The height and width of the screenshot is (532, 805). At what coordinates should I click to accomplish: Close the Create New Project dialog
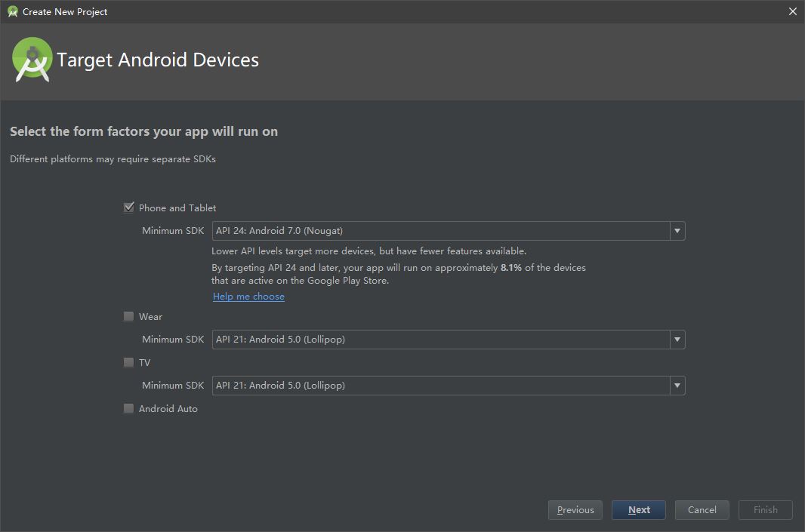pyautogui.click(x=792, y=11)
